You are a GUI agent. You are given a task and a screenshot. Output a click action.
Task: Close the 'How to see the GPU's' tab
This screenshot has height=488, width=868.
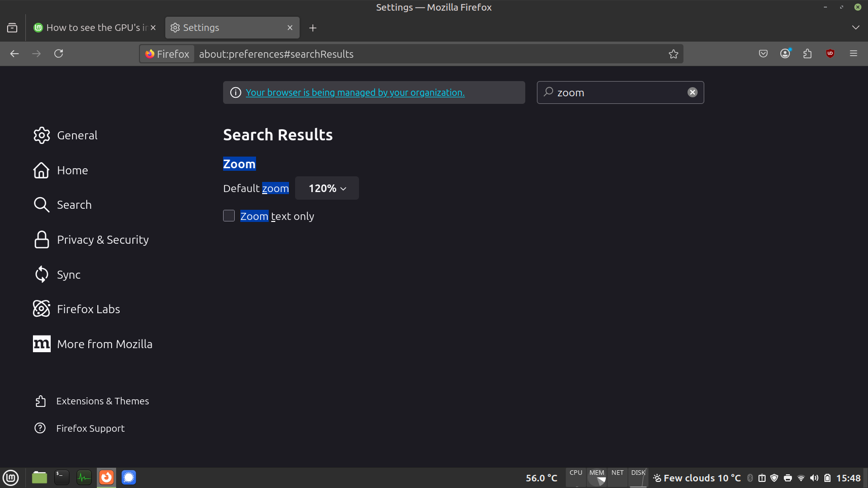(x=153, y=28)
